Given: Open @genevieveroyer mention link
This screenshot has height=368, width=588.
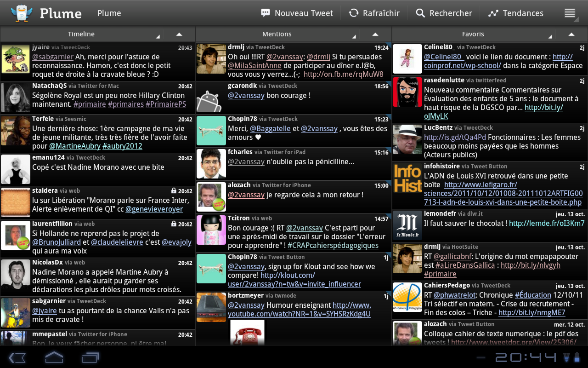Looking at the screenshot, I should [154, 209].
